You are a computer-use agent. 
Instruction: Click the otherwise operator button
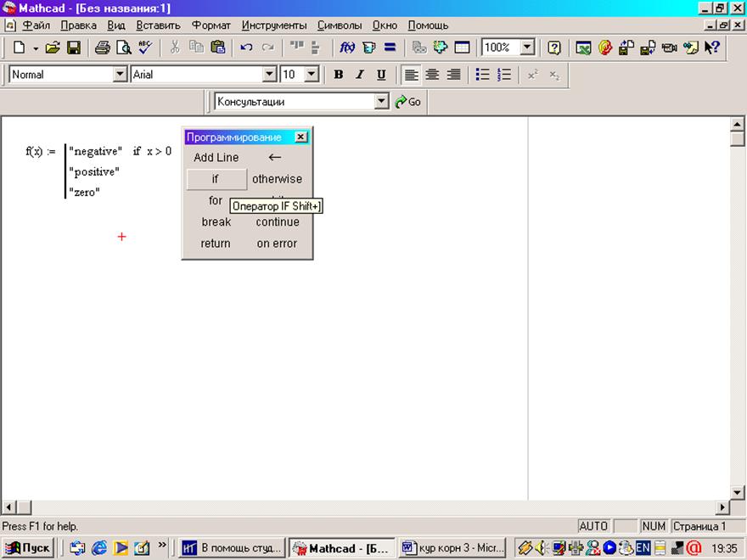click(277, 179)
